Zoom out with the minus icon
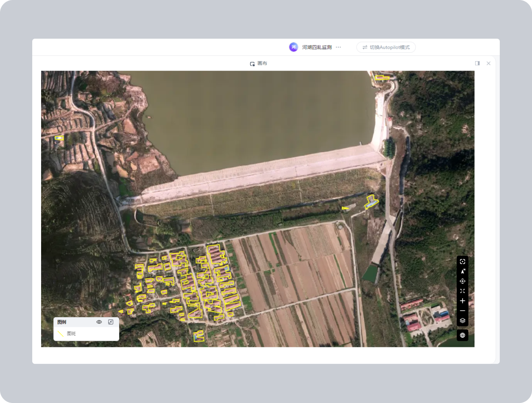 462,311
